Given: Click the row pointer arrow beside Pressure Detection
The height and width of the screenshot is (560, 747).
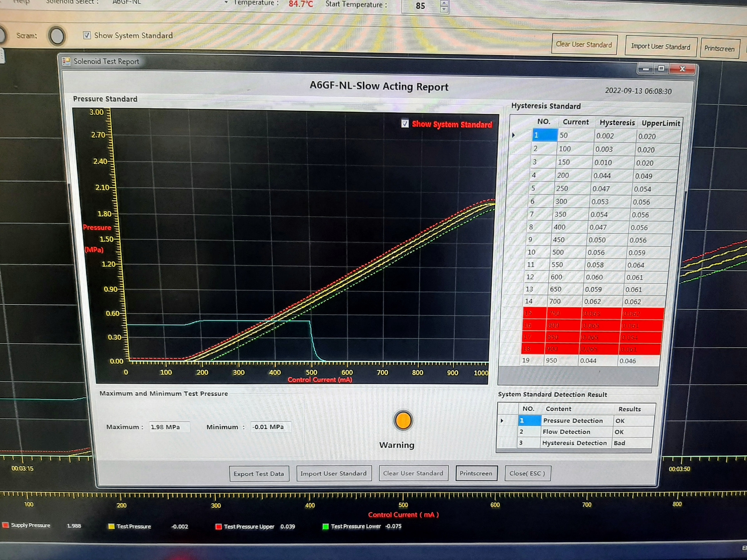Looking at the screenshot, I should click(x=502, y=420).
